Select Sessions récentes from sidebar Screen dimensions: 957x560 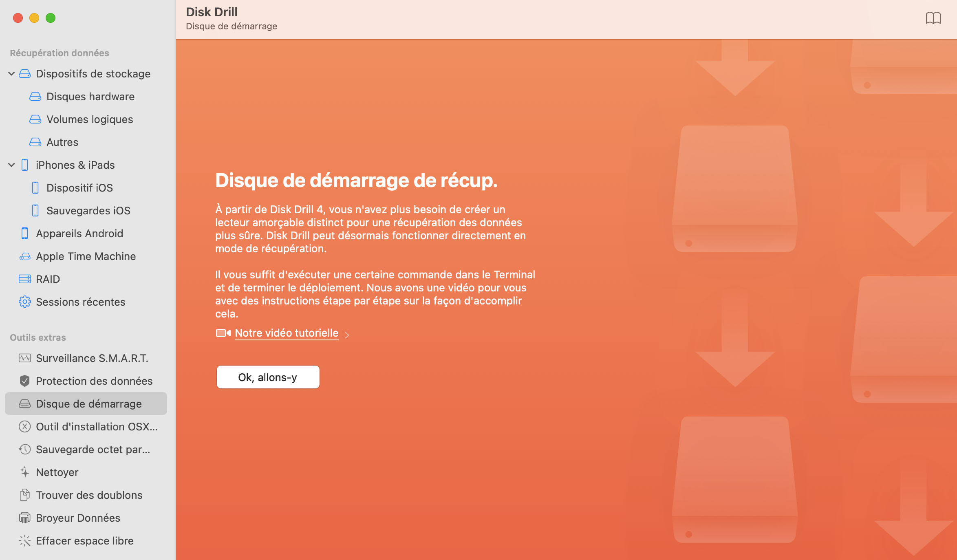(x=81, y=301)
